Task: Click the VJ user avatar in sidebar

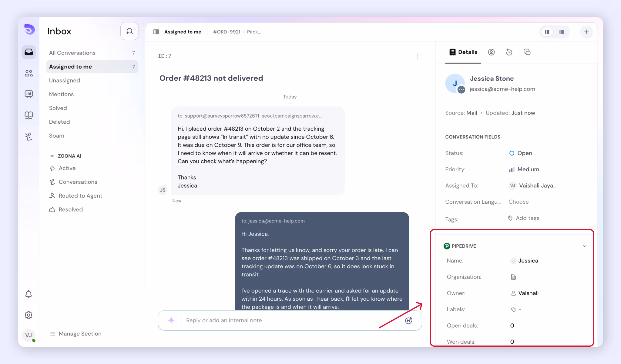Action: click(x=29, y=335)
